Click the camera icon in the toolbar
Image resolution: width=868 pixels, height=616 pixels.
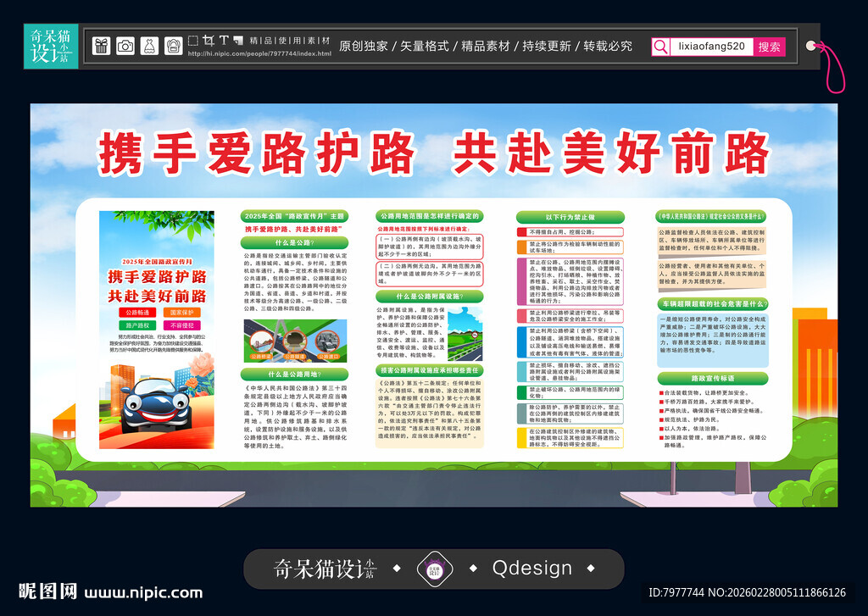125,45
